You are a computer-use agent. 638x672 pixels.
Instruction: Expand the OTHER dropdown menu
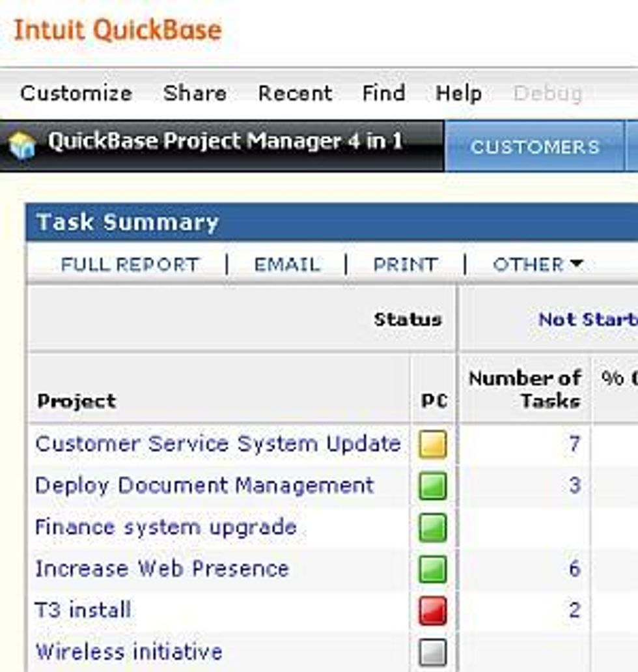point(538,264)
